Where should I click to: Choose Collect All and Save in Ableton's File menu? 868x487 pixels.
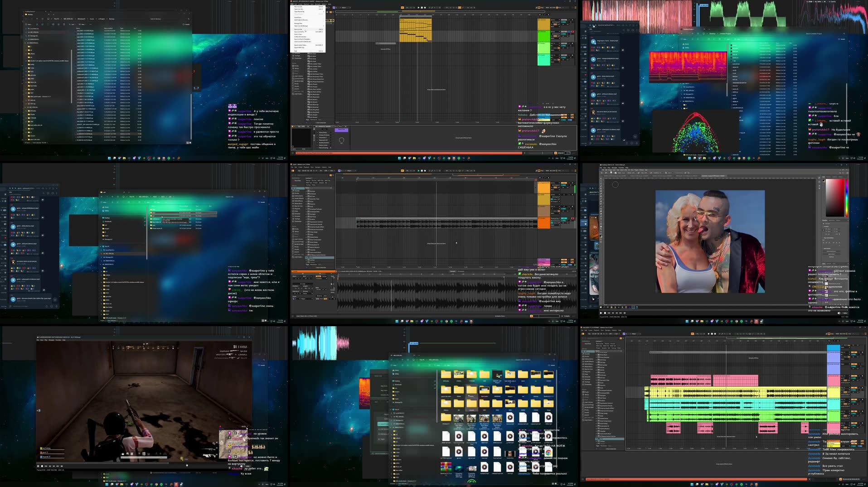click(x=308, y=37)
